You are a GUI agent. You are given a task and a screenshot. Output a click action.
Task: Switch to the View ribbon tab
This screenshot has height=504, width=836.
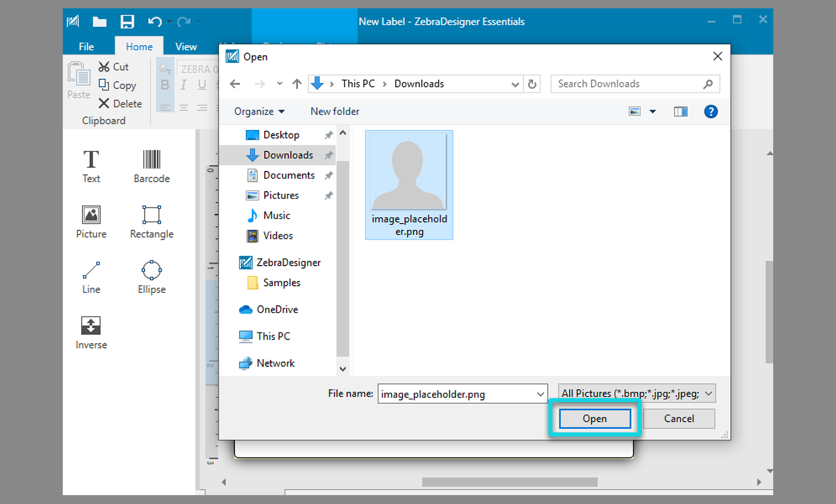(185, 46)
